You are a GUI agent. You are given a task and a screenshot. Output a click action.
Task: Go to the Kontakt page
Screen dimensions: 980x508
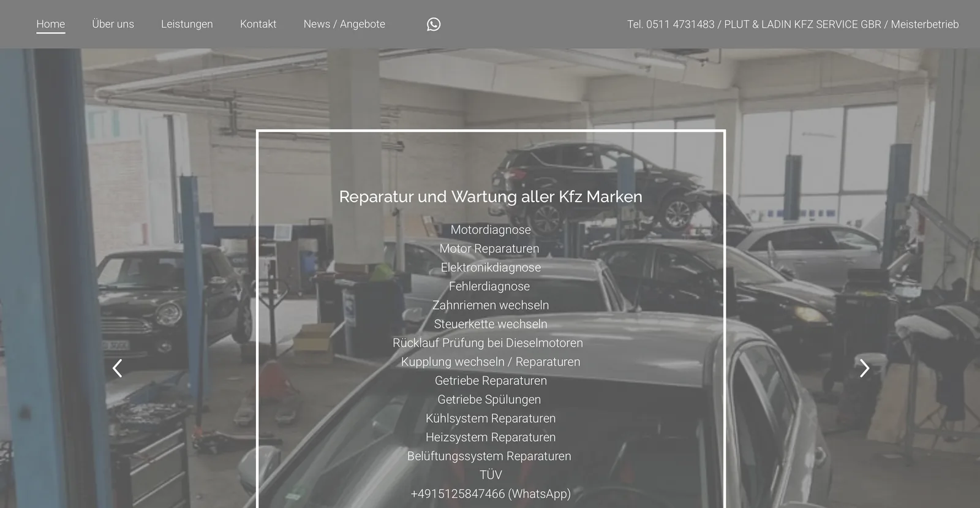258,25
